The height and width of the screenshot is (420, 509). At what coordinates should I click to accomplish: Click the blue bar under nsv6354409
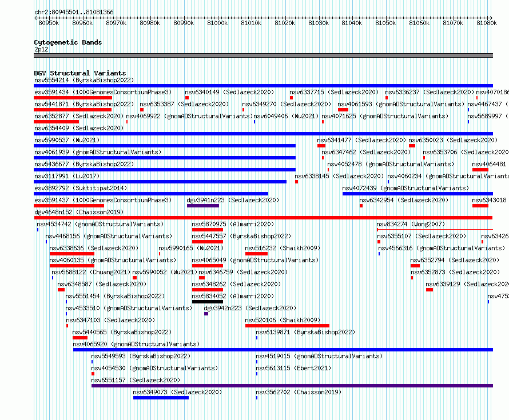pos(263,134)
